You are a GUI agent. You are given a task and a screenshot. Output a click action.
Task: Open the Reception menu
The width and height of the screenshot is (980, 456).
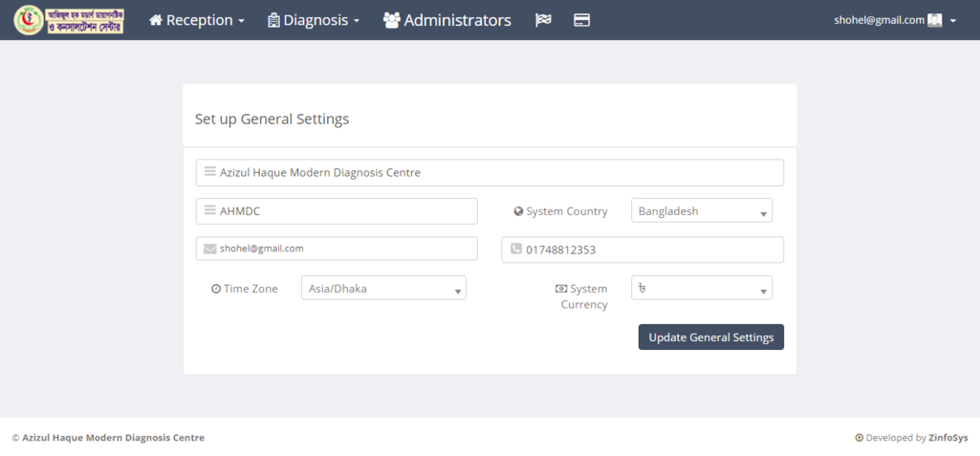tap(197, 20)
